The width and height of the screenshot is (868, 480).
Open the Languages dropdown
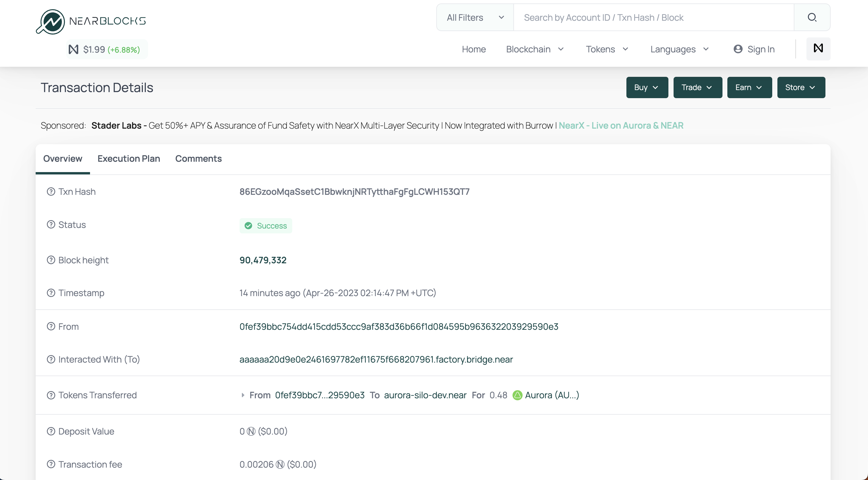(x=680, y=49)
